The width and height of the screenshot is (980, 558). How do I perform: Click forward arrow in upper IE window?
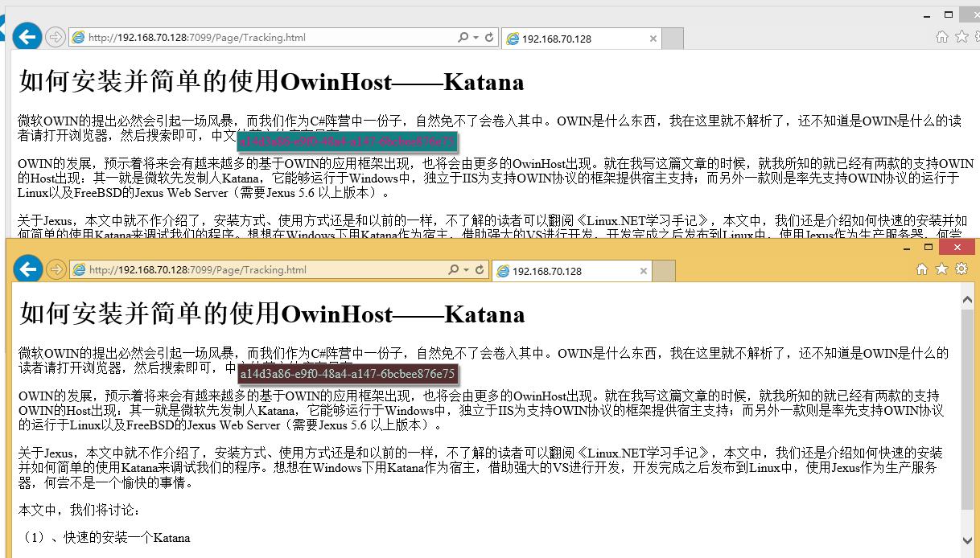55,37
